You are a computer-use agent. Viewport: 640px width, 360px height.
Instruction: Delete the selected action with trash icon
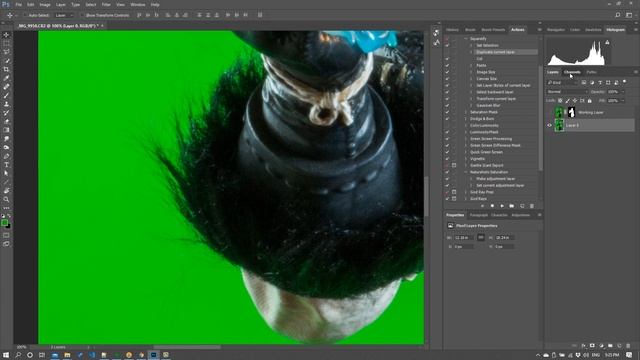pyautogui.click(x=532, y=206)
